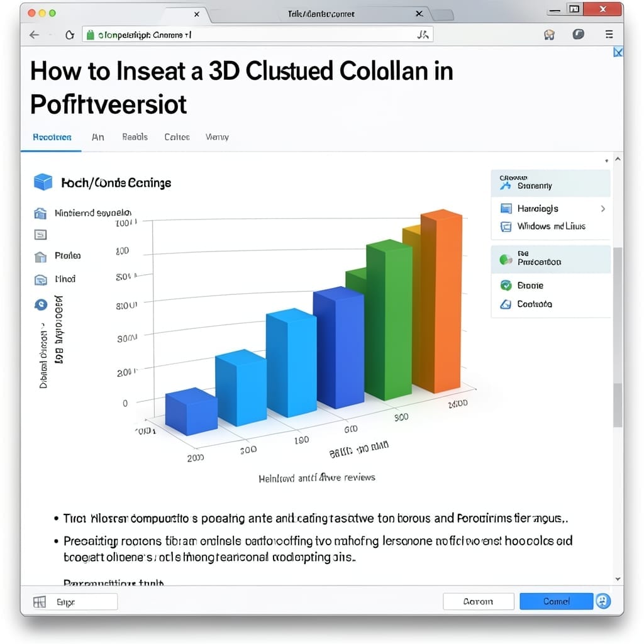Click the house icon next to Ptofies
Image resolution: width=644 pixels, height=644 pixels.
click(40, 257)
